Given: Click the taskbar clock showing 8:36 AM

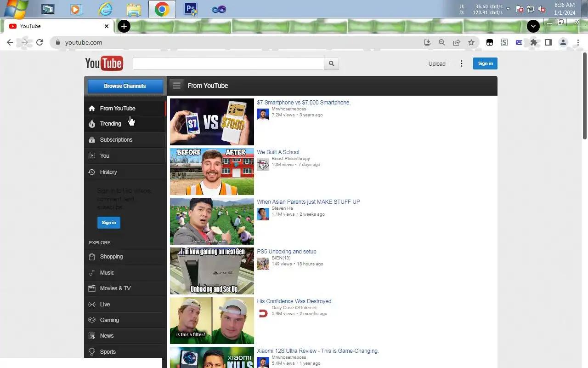Looking at the screenshot, I should point(565,9).
